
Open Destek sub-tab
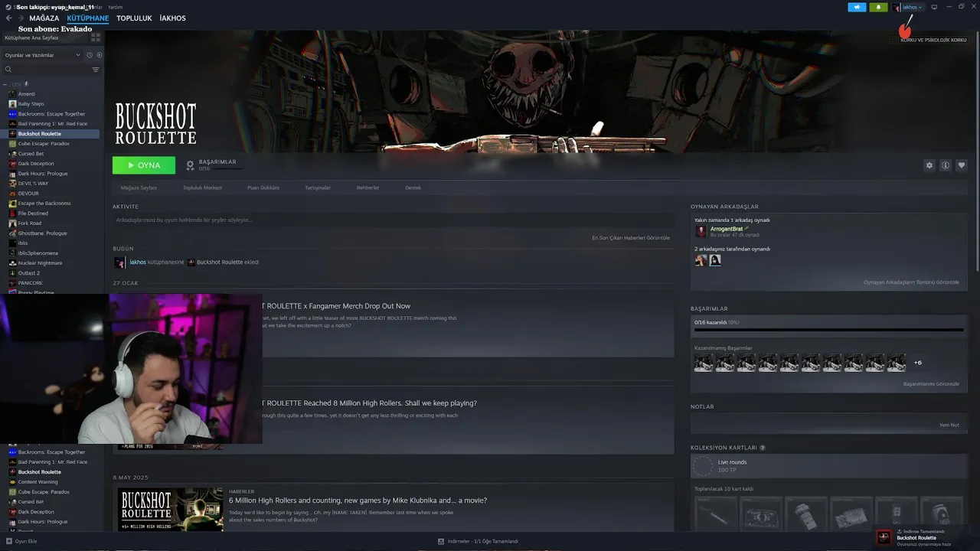[413, 187]
